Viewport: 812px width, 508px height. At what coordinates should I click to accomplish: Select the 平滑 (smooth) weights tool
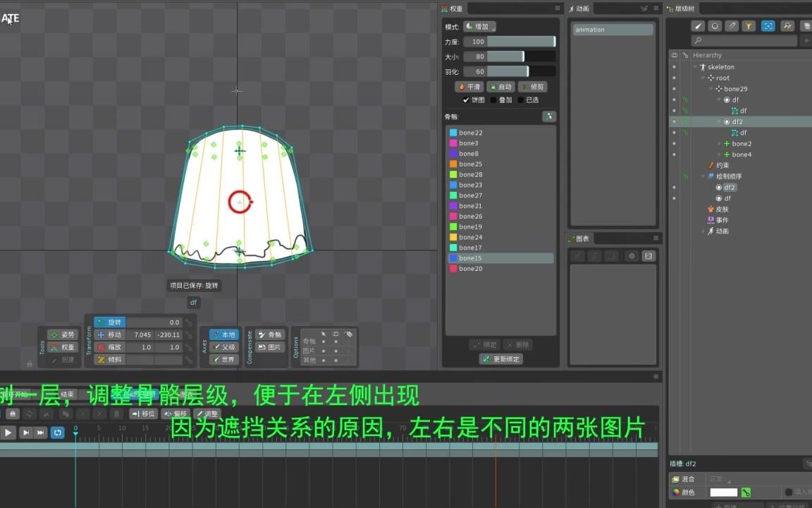pyautogui.click(x=469, y=86)
